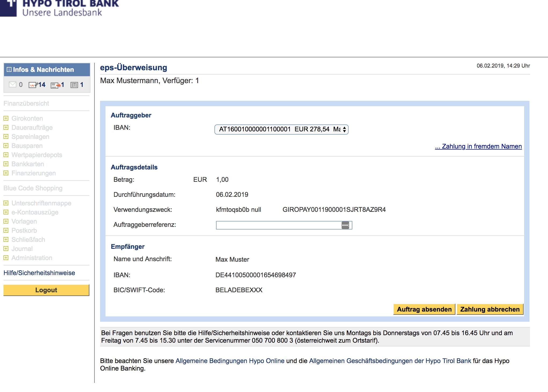Expand the Wertpapierdepots tree node
This screenshot has height=392, width=548.
click(x=6, y=155)
